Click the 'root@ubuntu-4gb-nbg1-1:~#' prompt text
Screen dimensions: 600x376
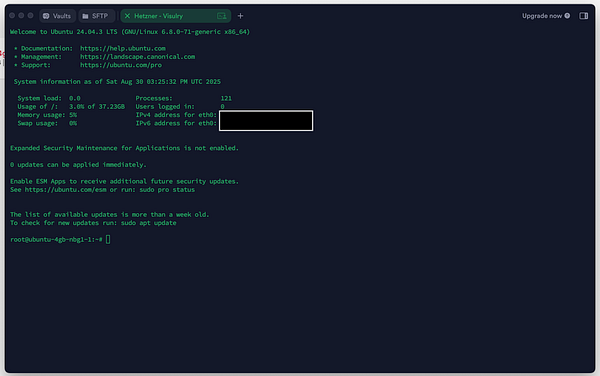pos(56,239)
